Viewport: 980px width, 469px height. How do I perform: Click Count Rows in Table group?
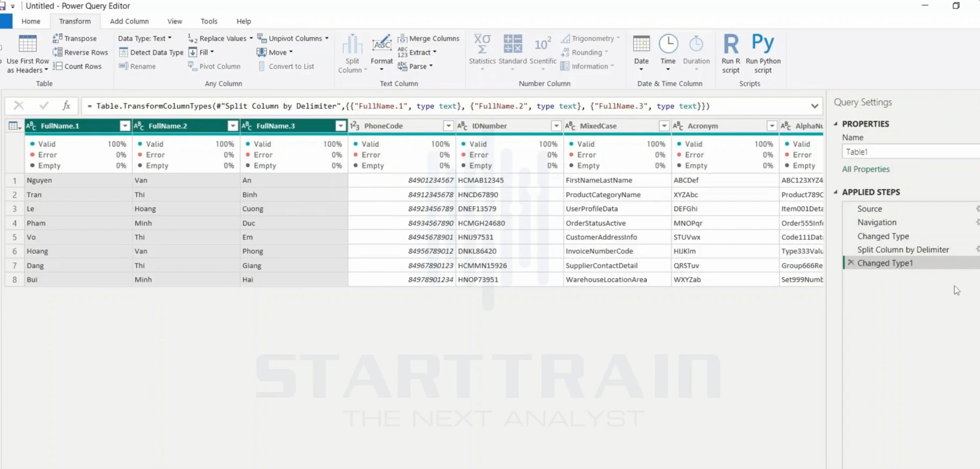pyautogui.click(x=77, y=66)
